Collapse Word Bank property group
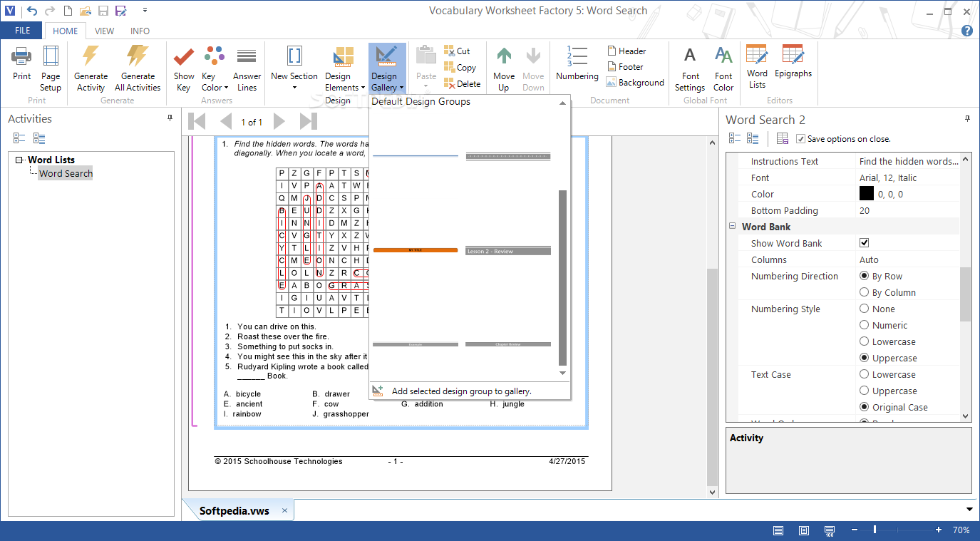The width and height of the screenshot is (980, 541). (x=732, y=227)
